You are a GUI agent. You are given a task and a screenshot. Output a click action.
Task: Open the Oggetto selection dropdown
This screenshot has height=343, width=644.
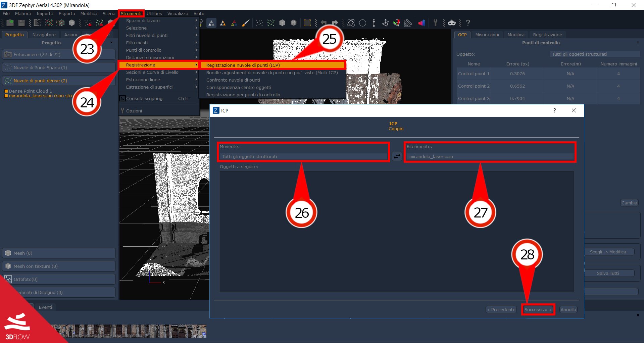(595, 54)
